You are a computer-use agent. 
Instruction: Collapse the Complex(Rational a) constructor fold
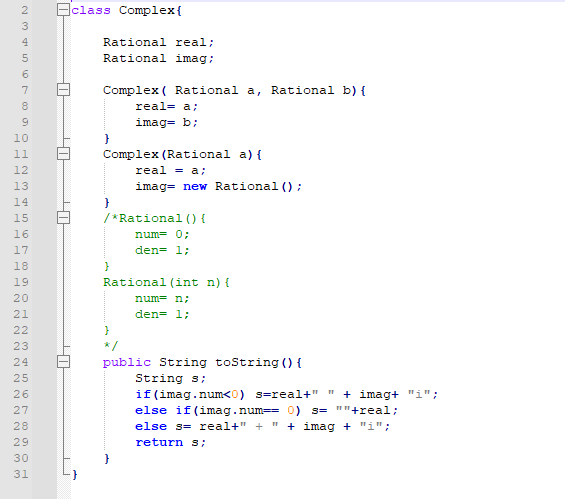coord(63,154)
